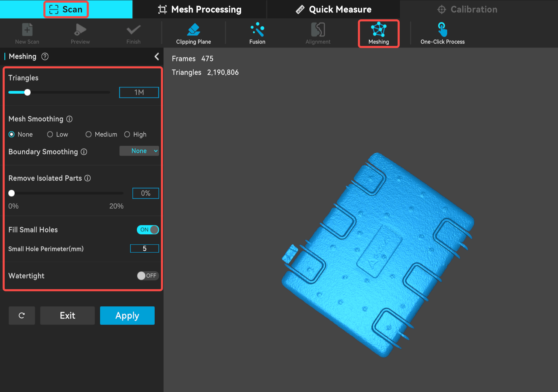
Task: Open the Boundary Smoothing dropdown
Action: pos(139,151)
